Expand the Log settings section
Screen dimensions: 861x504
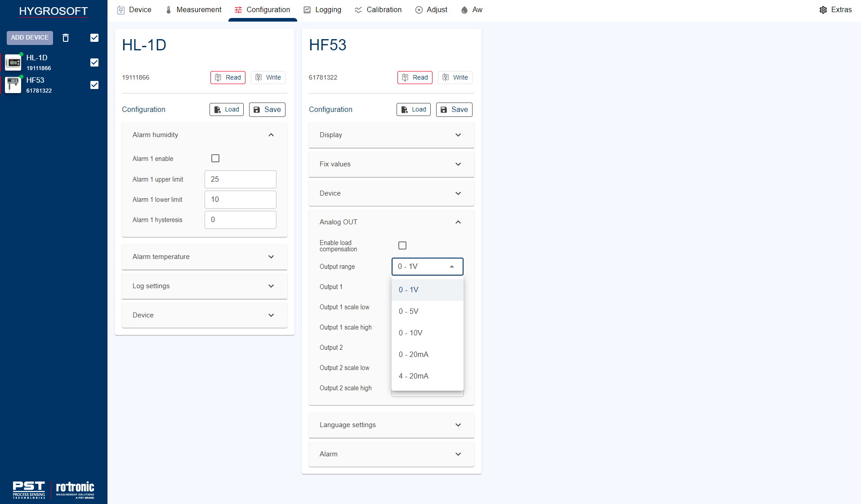[205, 286]
